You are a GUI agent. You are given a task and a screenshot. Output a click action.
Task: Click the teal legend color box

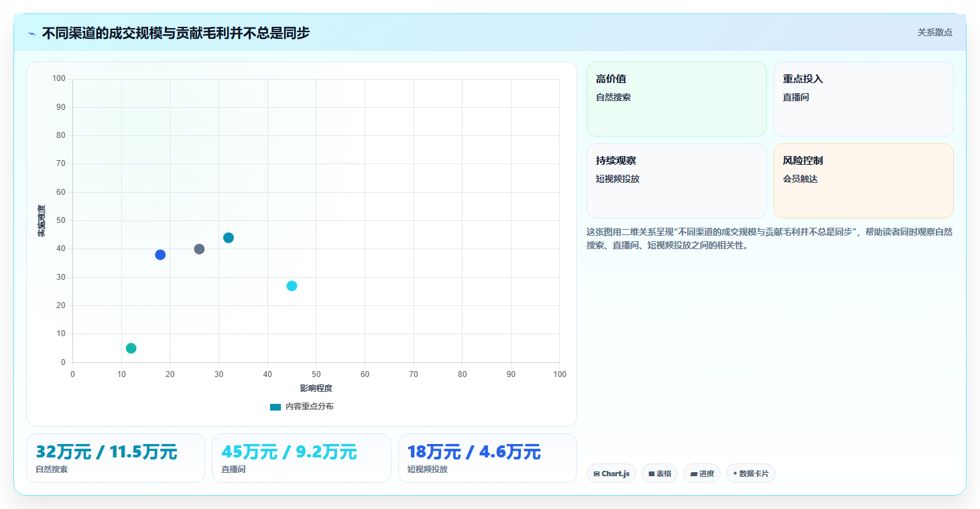click(x=275, y=407)
